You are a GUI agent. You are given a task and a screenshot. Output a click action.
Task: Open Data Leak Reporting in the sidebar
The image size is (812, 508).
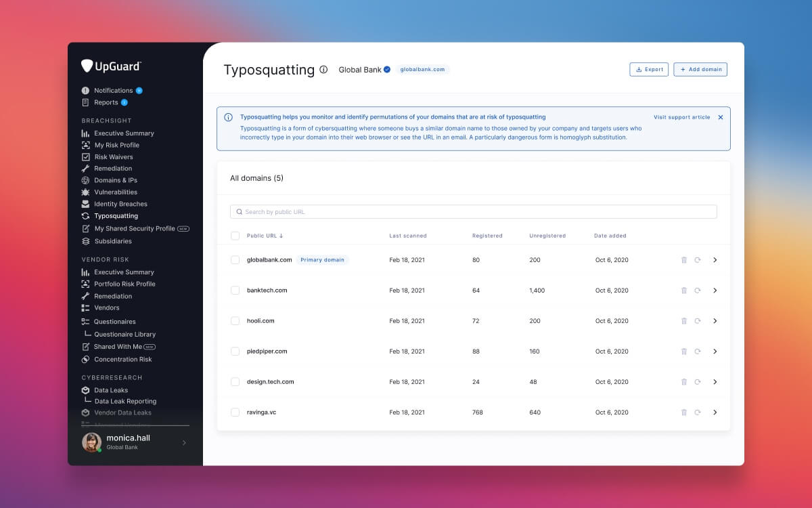[x=125, y=401]
